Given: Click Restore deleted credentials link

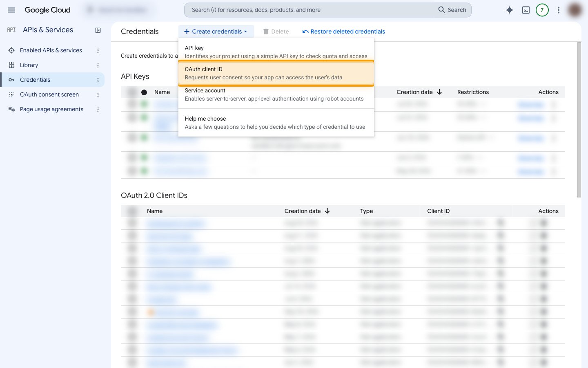Looking at the screenshot, I should tap(344, 31).
